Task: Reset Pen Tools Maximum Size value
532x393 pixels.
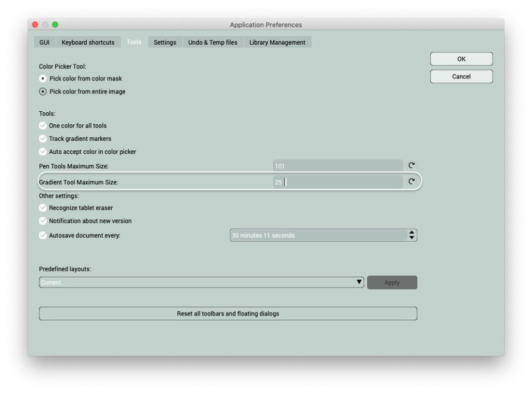Action: pyautogui.click(x=411, y=166)
